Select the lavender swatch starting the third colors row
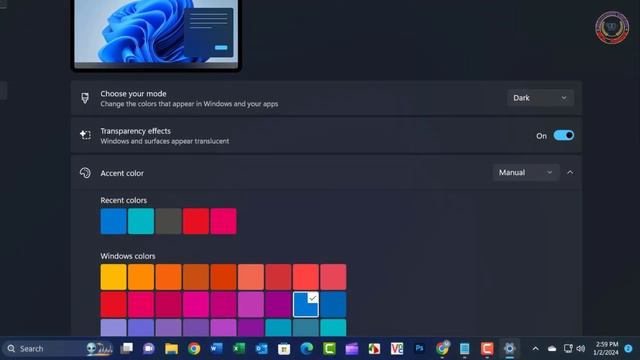The width and height of the screenshot is (640, 360). (113, 328)
